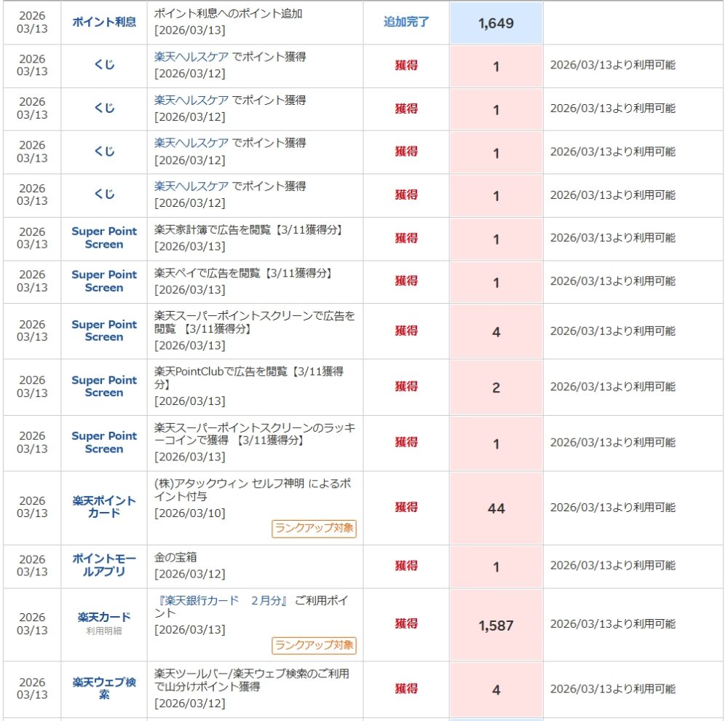Open the 『楽天銀行カード 2月分』 link
Screen dimensions: 728x721
coord(223,600)
